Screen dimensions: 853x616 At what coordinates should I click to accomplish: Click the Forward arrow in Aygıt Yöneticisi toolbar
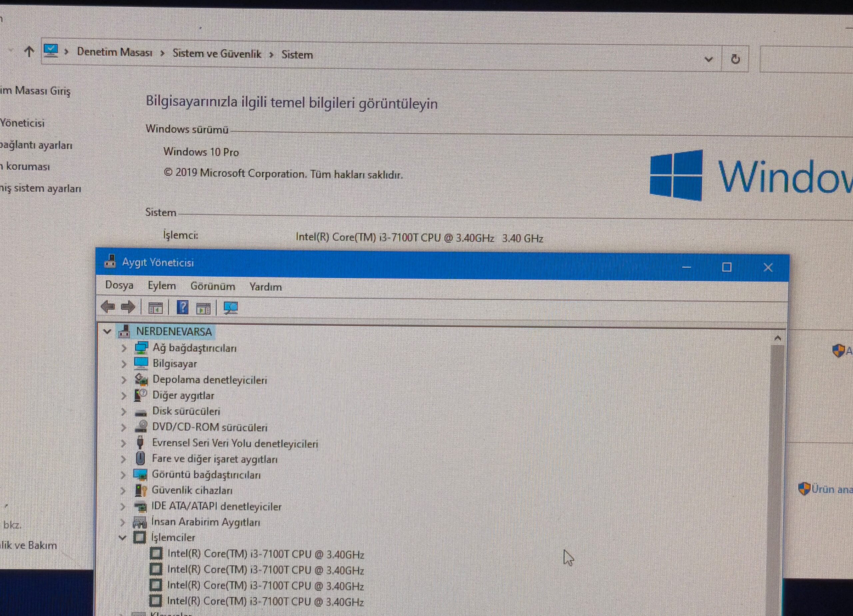tap(128, 307)
